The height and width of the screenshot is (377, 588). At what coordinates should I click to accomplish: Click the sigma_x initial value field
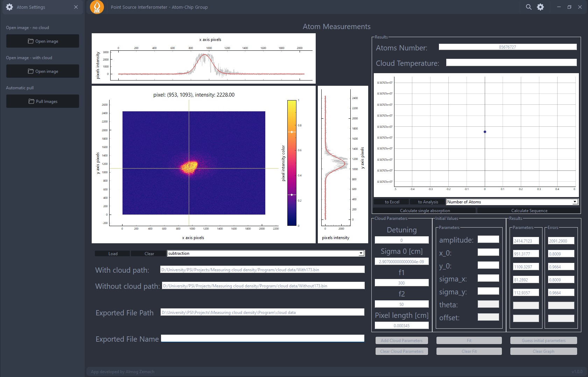488,278
